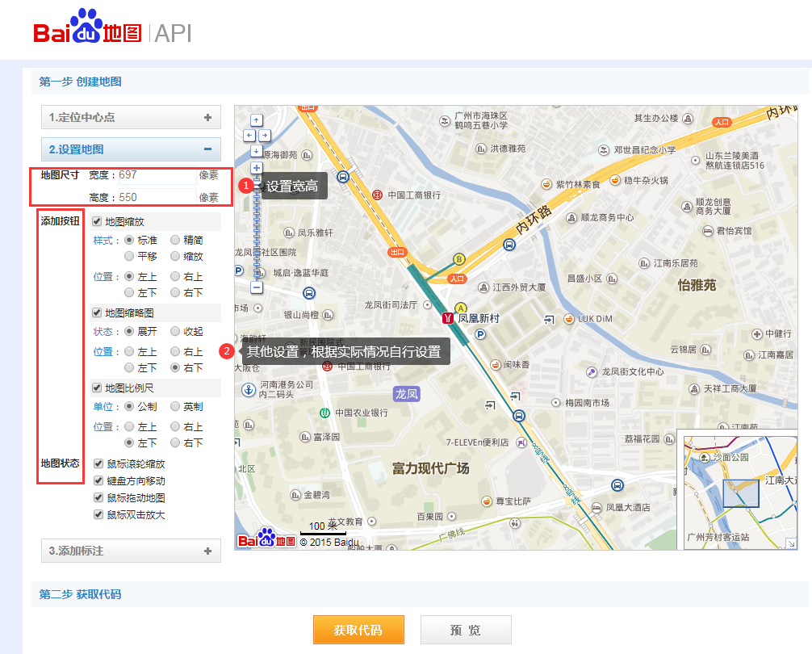Expand the 1.定位中心点 section
Screen dimensions: 812x654
pos(130,117)
